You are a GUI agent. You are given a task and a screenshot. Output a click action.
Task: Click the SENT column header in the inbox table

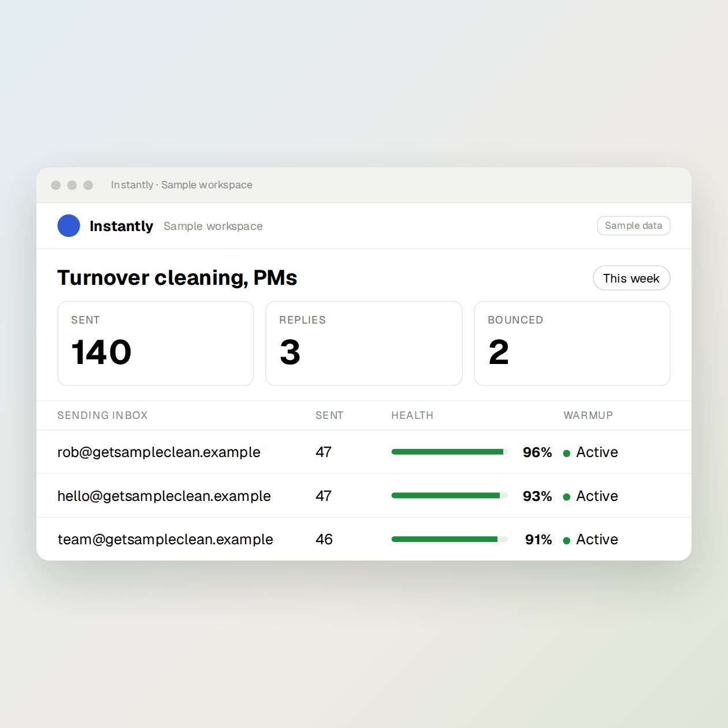click(x=329, y=415)
